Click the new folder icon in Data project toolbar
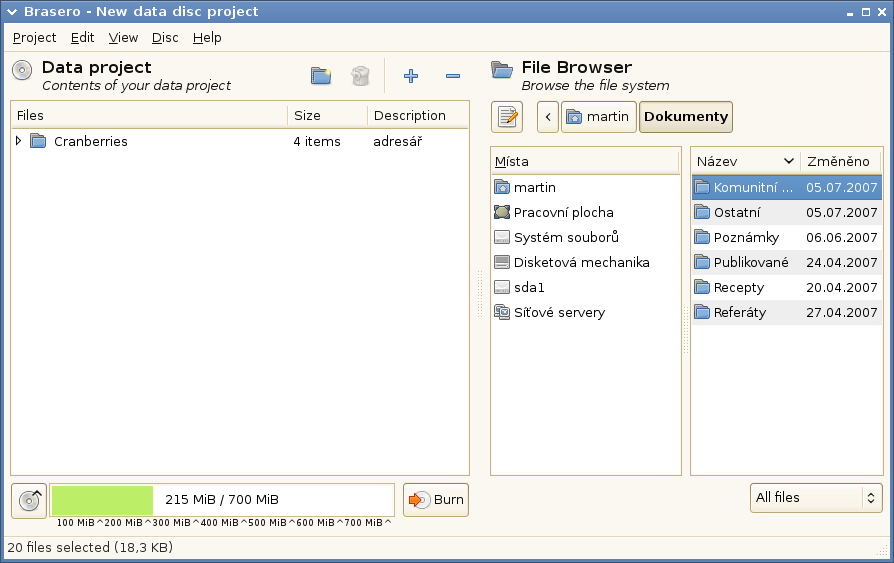Screen dimensions: 894x563 [x=321, y=76]
